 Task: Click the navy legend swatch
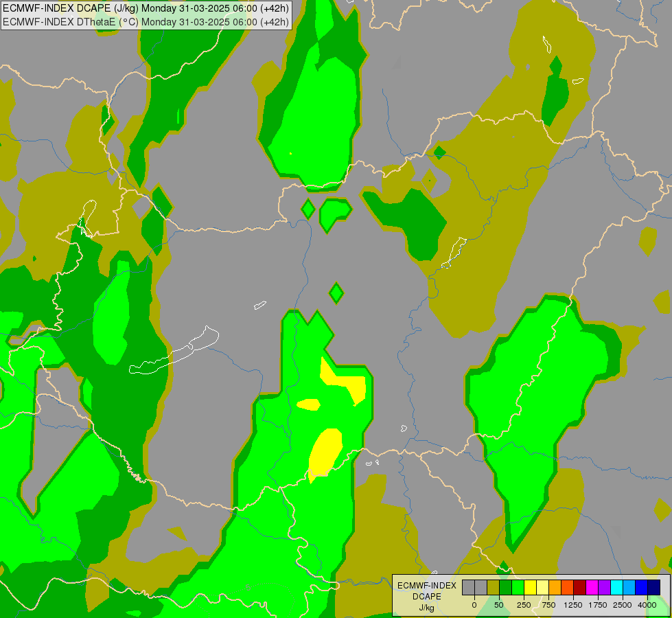pyautogui.click(x=654, y=587)
